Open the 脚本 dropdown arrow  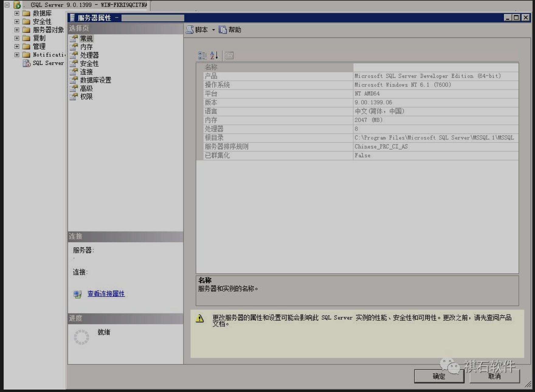click(x=213, y=30)
